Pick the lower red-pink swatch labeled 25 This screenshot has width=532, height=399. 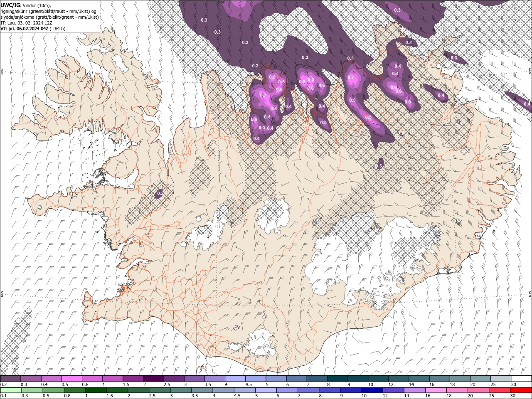click(x=500, y=390)
